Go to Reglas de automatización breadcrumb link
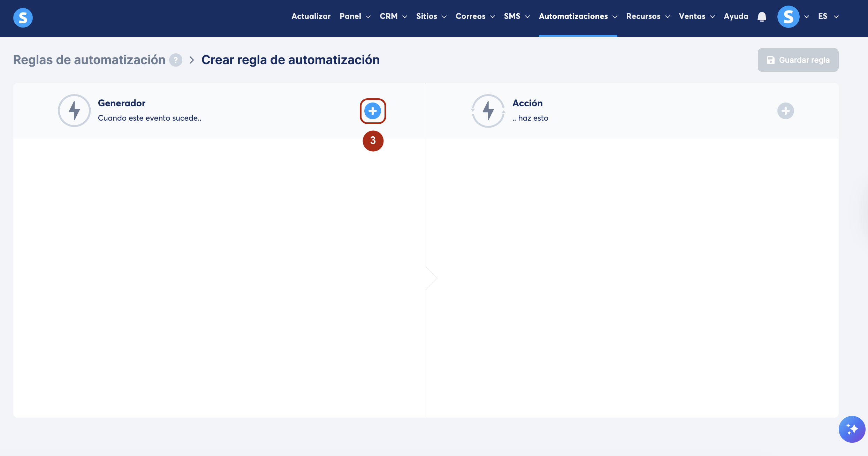Screen dimensions: 868x456 pyautogui.click(x=89, y=60)
